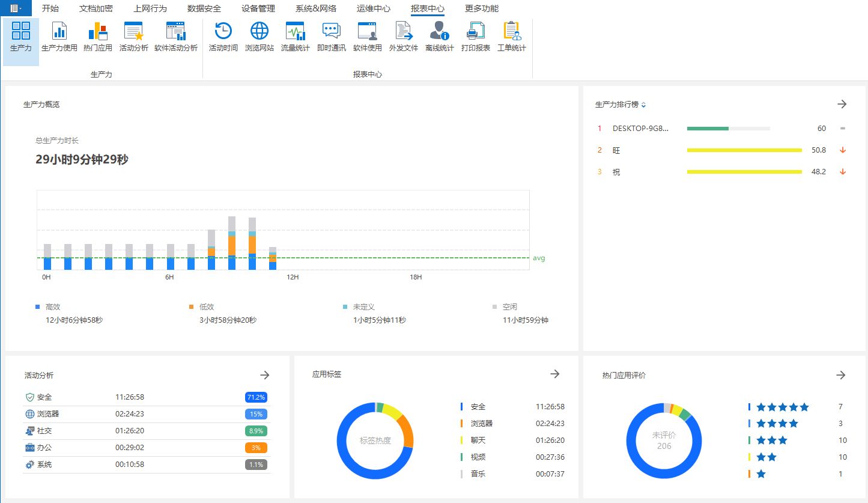The image size is (868, 503).
Task: Open the 更多功能 tab
Action: pyautogui.click(x=482, y=8)
